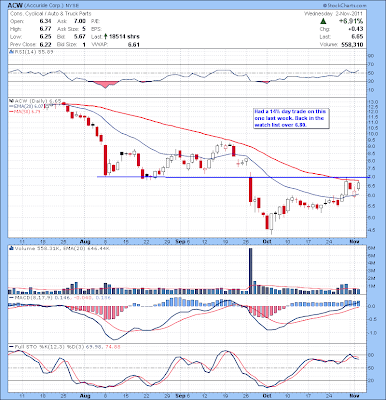The image size is (386, 400).
Task: Click the MACD(8,17,9) legend marker
Action: click(12, 297)
